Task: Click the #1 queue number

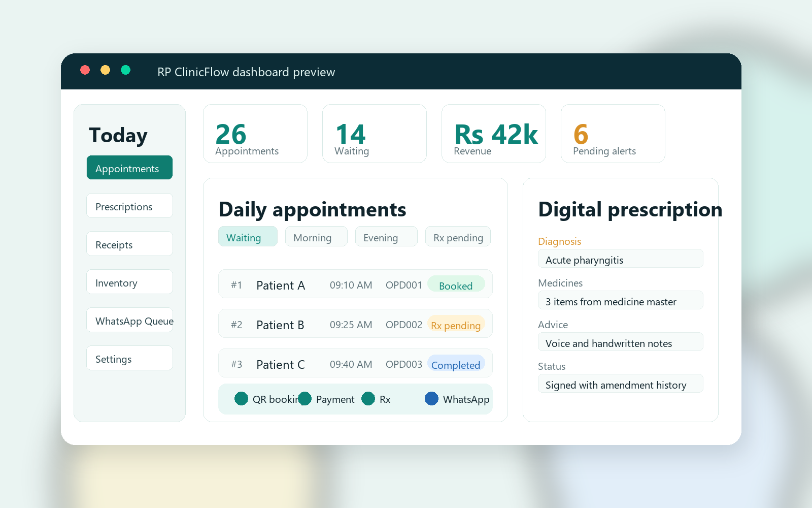Action: tap(236, 285)
